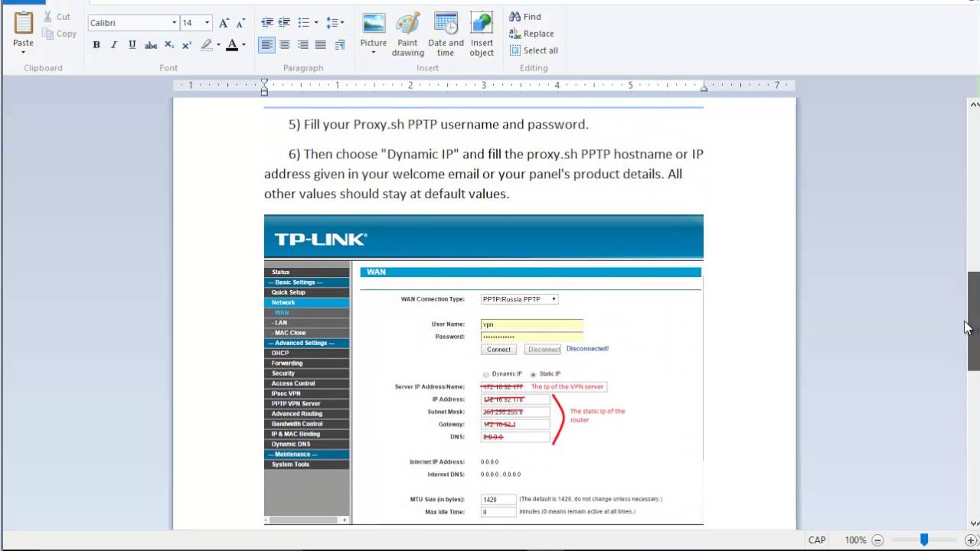
Task: Expand the Picture dropdown arrow
Action: 374,53
